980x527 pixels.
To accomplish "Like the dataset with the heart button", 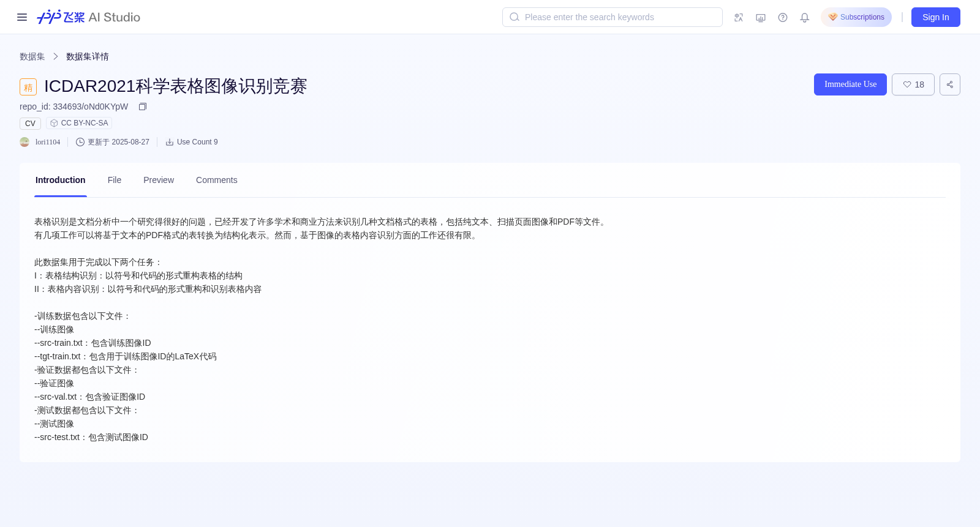I will pyautogui.click(x=913, y=84).
